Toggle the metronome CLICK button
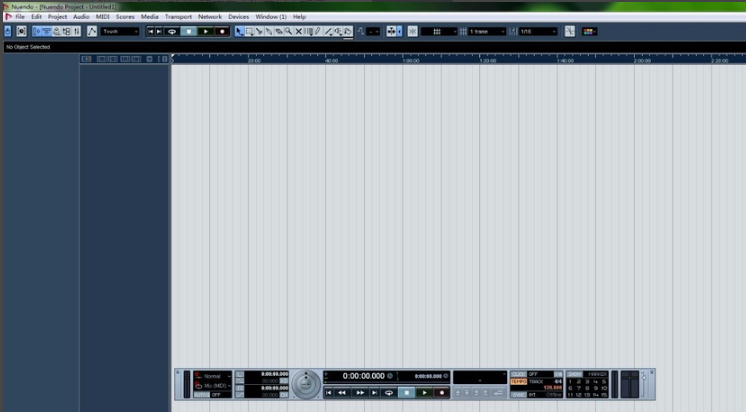746x412 pixels. tap(518, 374)
